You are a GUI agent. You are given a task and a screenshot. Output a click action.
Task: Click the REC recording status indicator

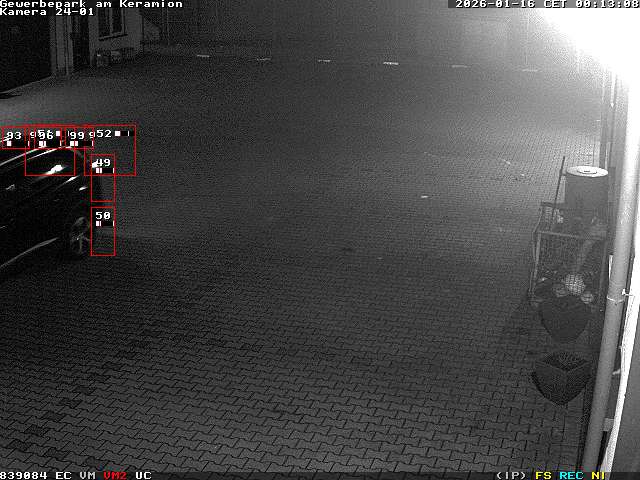[571, 475]
